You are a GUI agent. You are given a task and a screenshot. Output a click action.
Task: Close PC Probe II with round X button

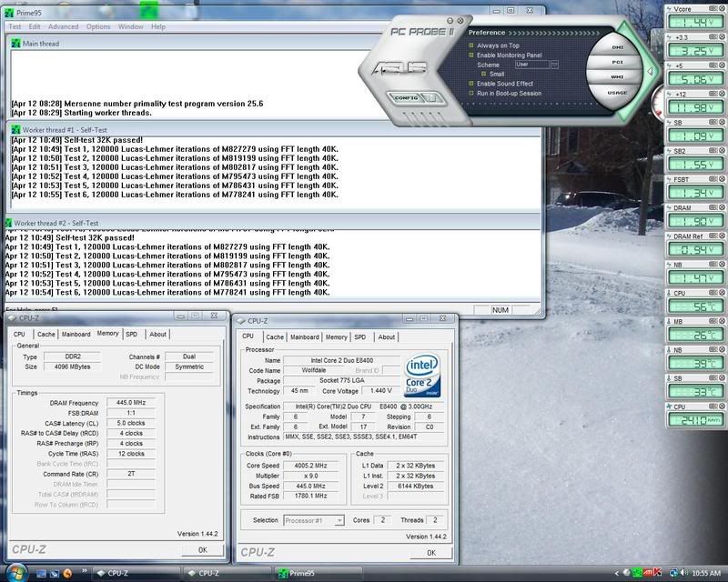point(460,20)
